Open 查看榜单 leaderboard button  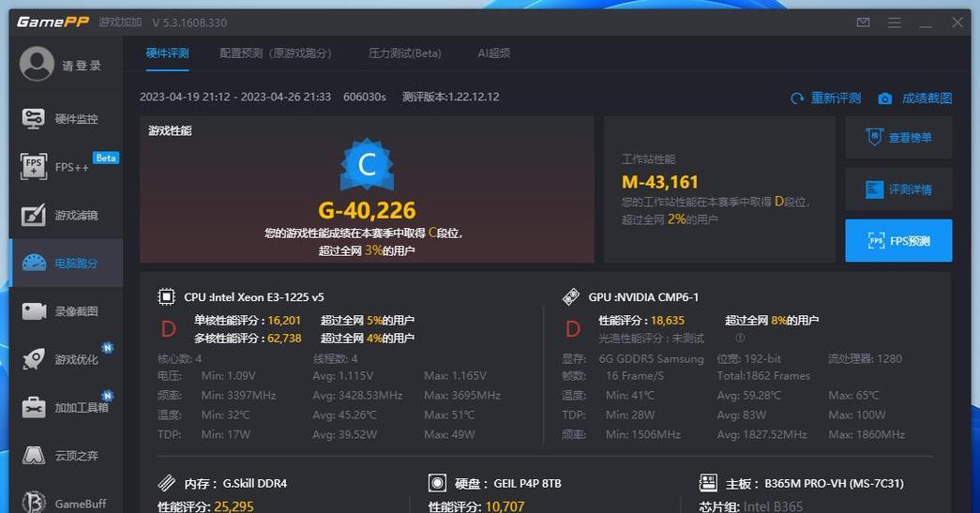[x=898, y=137]
